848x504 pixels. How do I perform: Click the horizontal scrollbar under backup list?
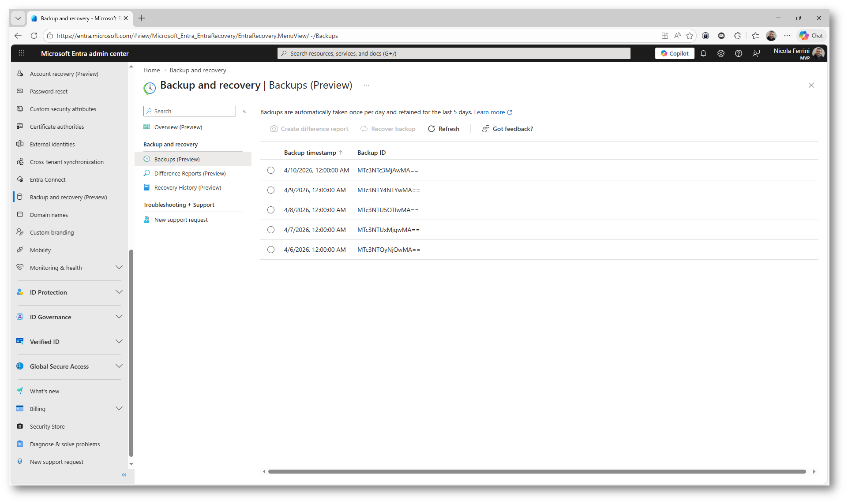[x=537, y=471]
